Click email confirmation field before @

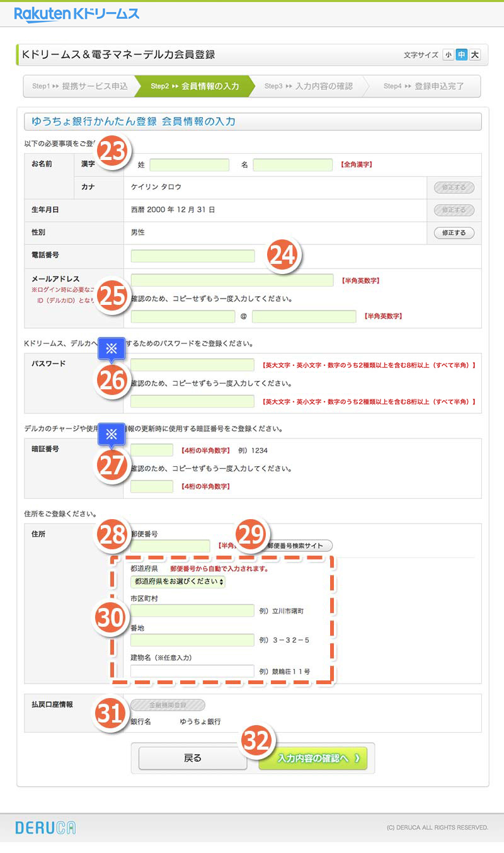tap(183, 316)
